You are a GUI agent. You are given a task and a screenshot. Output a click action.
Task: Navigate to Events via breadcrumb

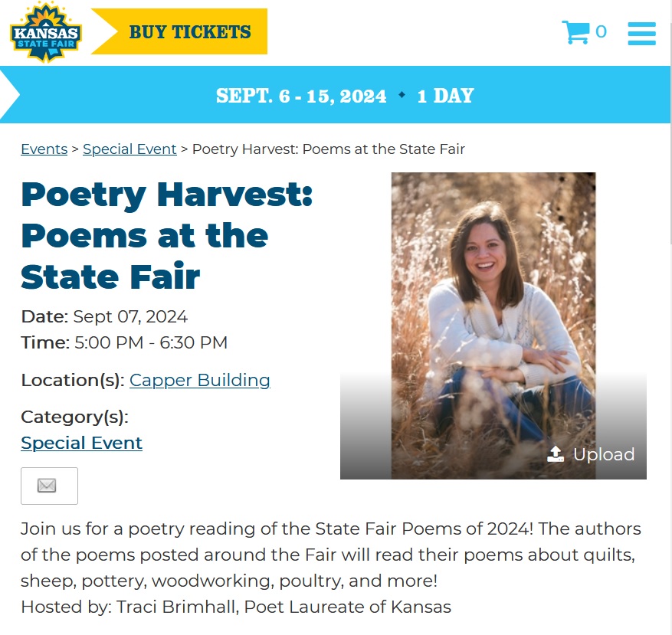coord(44,149)
